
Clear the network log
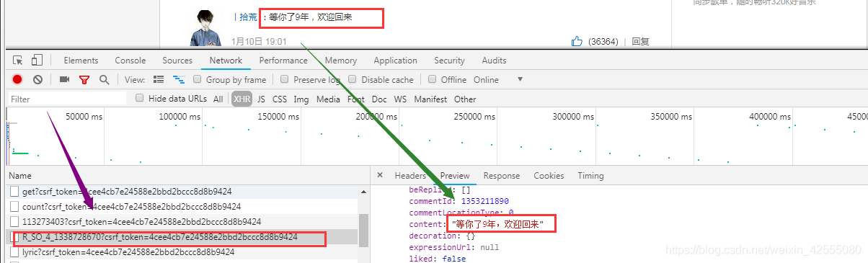[37, 79]
